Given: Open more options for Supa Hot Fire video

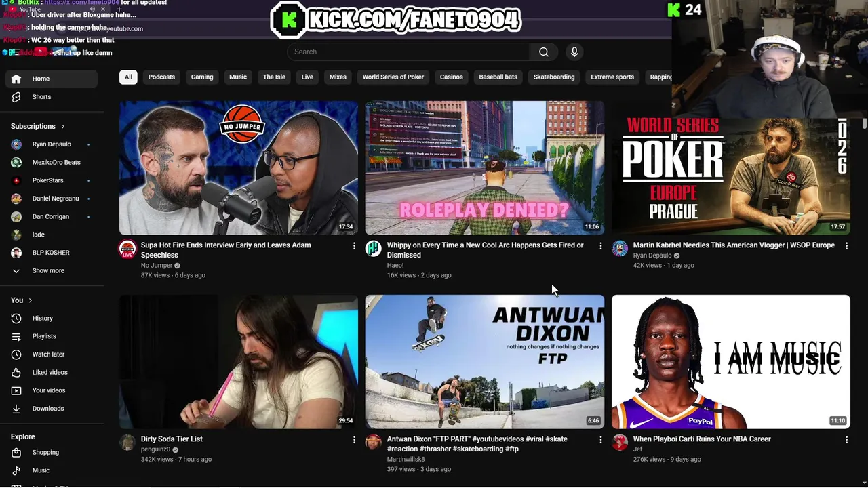Looking at the screenshot, I should pyautogui.click(x=354, y=246).
